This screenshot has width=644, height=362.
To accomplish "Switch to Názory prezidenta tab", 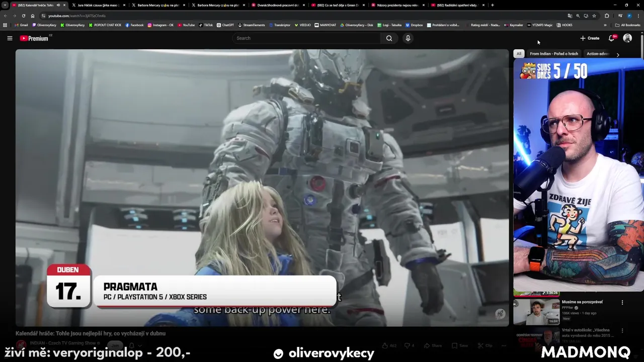I will [x=397, y=5].
